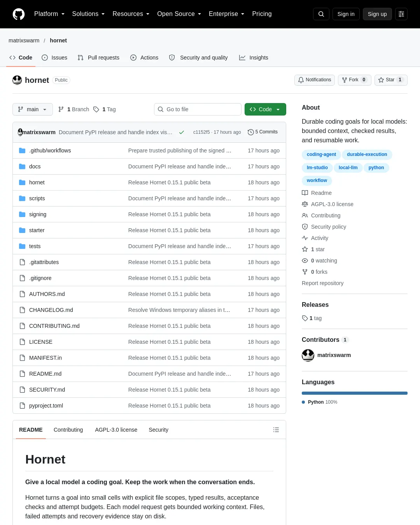This screenshot has height=525, width=420.
Task: Open 1 tag under Releases
Action: [312, 318]
